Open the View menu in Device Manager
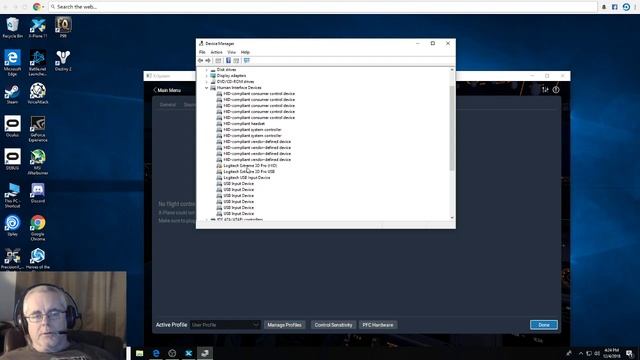The height and width of the screenshot is (360, 640). (x=231, y=52)
